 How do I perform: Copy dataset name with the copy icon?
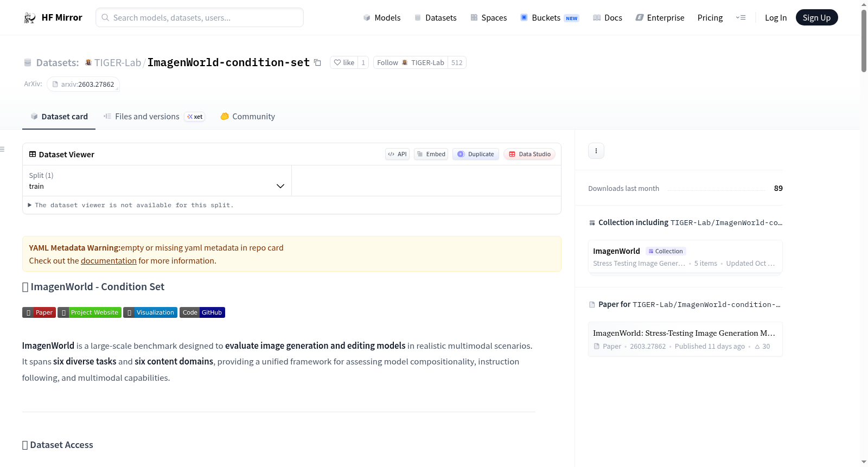[317, 63]
